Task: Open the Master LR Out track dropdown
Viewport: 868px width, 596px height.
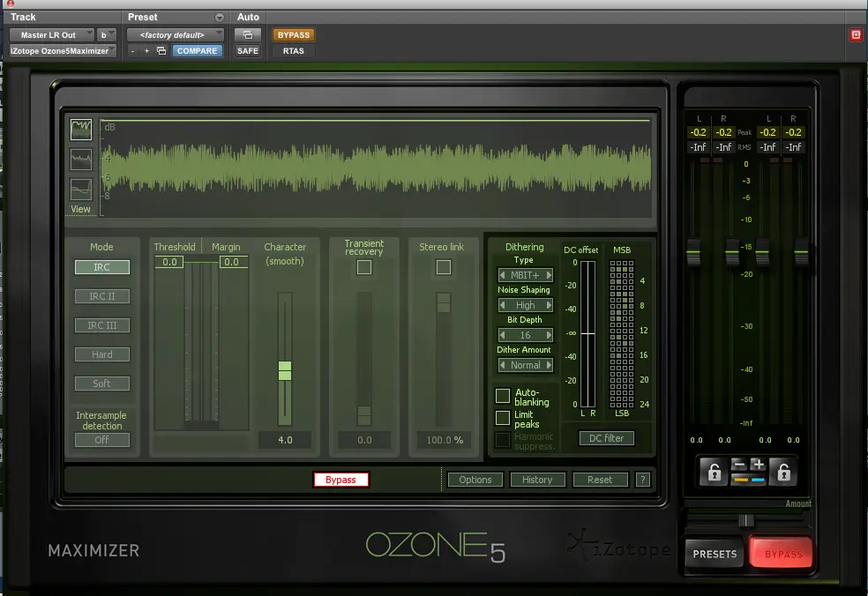Action: [x=51, y=35]
